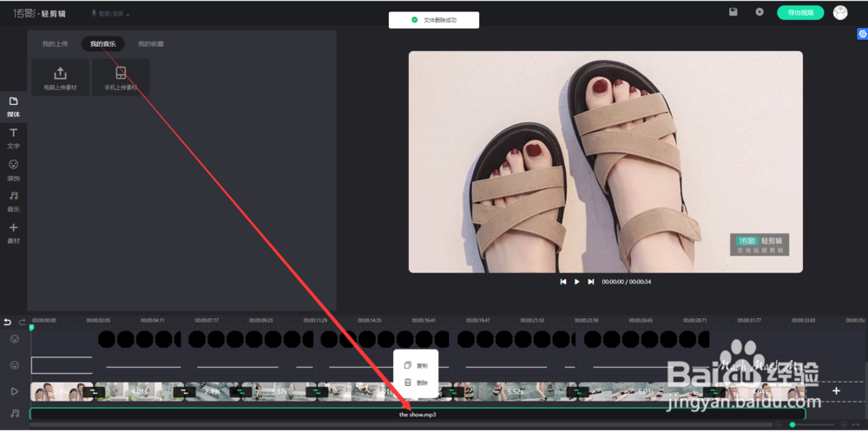Open the 音乐 music sidebar panel
The image size is (868, 431).
pyautogui.click(x=13, y=202)
